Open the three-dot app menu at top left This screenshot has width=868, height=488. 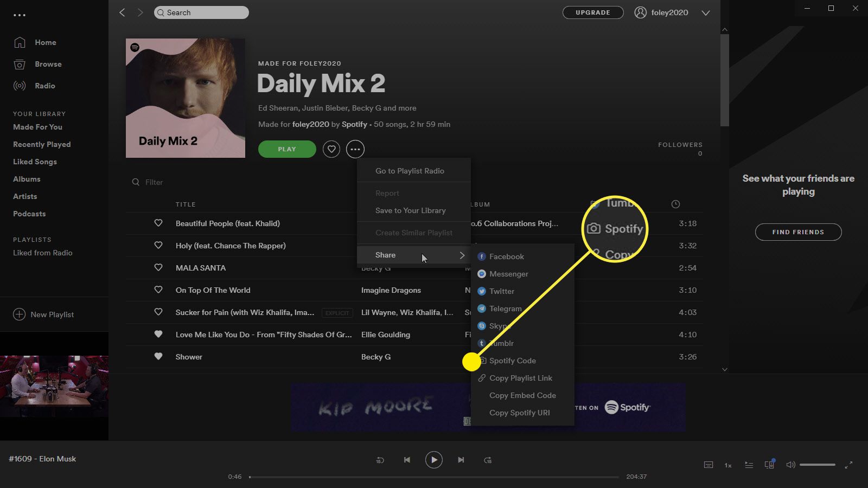pos(20,15)
